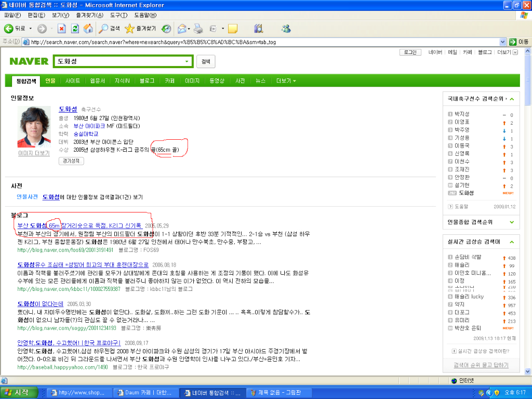
Task: Click the 이미지 더보기 link
Action: pyautogui.click(x=34, y=153)
